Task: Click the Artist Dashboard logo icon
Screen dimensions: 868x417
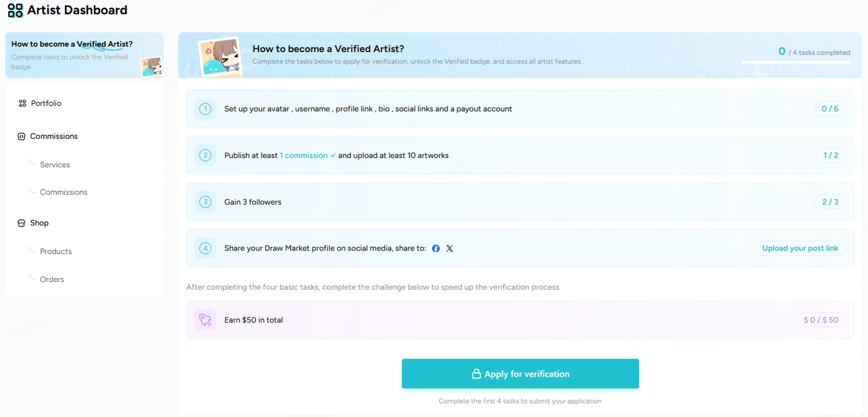Action: tap(16, 10)
